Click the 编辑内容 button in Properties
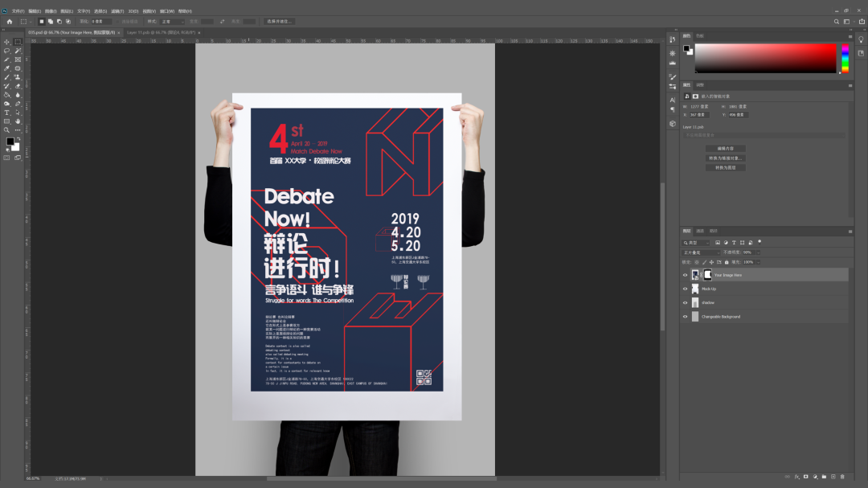This screenshot has width=868, height=488. [725, 149]
